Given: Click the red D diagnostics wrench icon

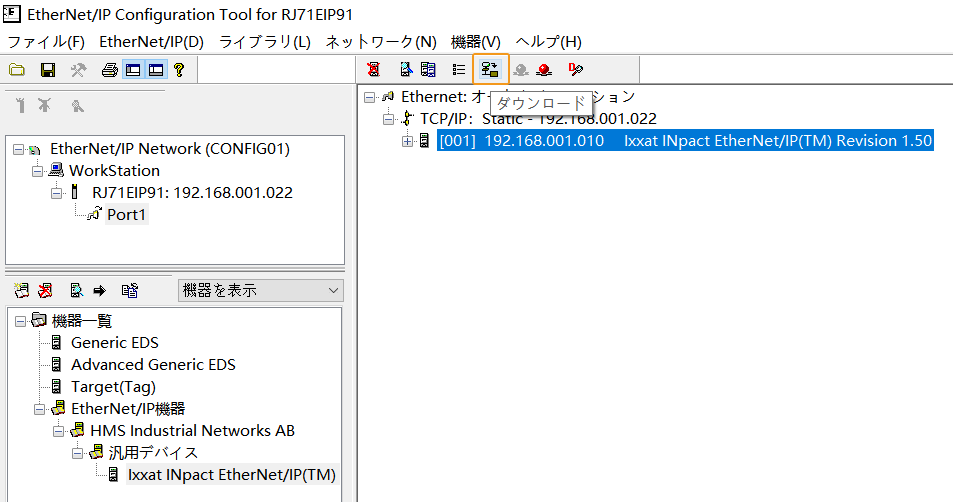Looking at the screenshot, I should tap(575, 69).
